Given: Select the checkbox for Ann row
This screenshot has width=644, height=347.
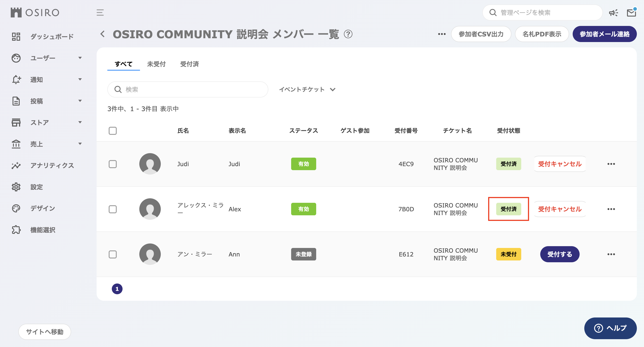Looking at the screenshot, I should coord(113,254).
